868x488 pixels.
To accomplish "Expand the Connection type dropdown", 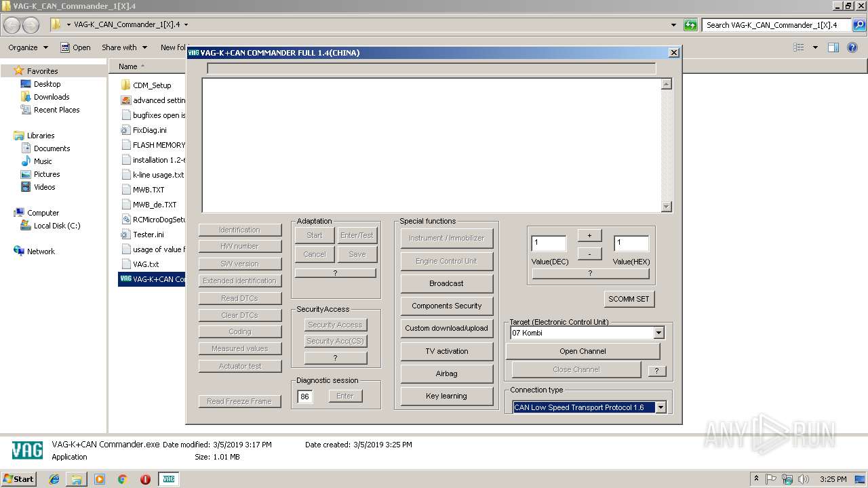I will (x=660, y=407).
